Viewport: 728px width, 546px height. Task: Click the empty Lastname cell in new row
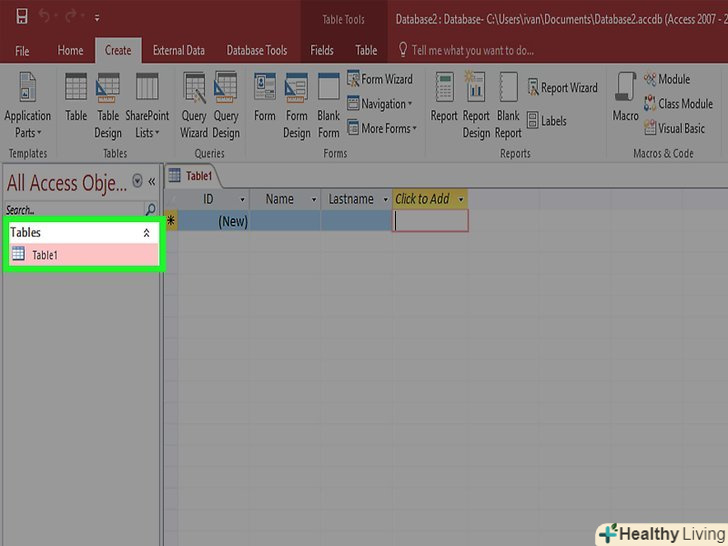[x=356, y=221]
